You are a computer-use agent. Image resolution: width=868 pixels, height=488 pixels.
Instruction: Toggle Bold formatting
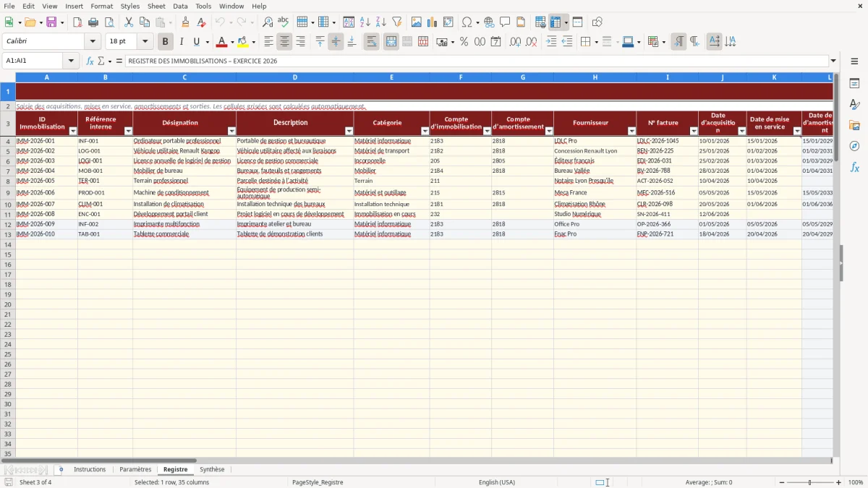[165, 42]
